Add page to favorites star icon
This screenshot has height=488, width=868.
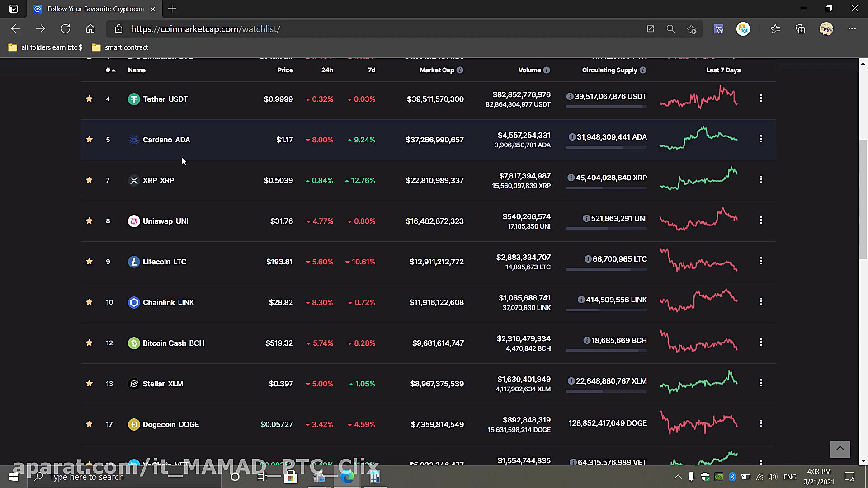[x=691, y=29]
